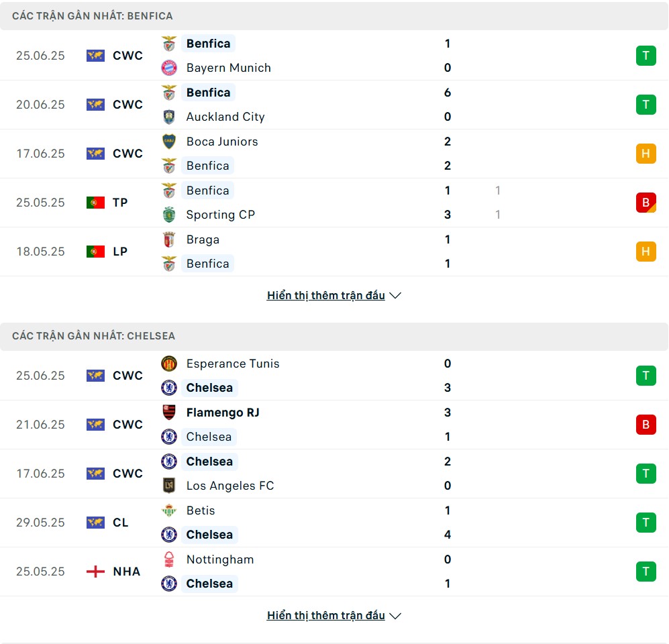Image resolution: width=669 pixels, height=644 pixels.
Task: Click the green T badge for Benfica vs Bayern
Action: [646, 56]
